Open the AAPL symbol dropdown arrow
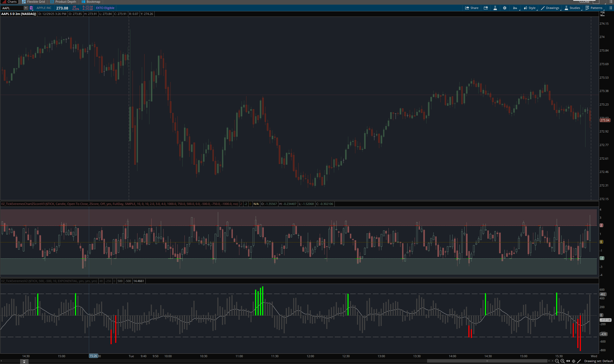 coord(26,8)
